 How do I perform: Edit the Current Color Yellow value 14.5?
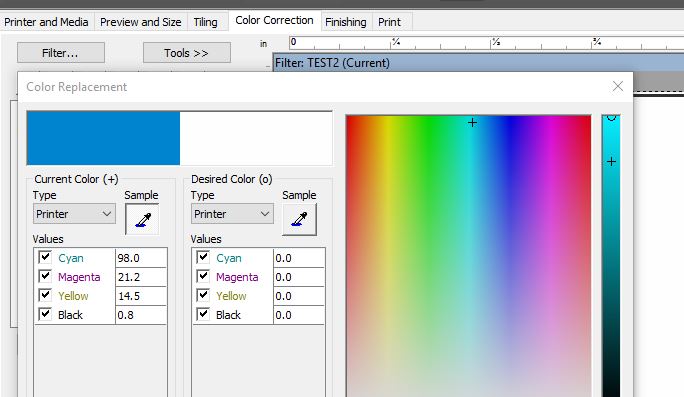point(141,296)
